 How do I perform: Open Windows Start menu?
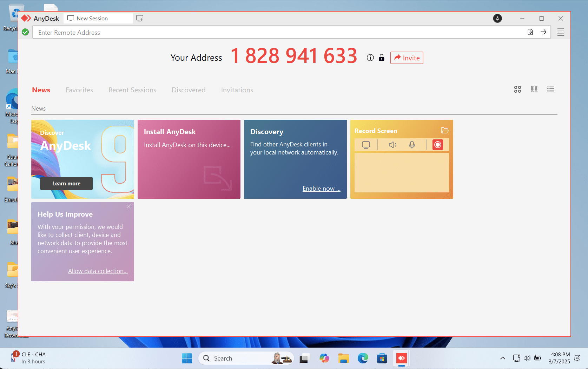tap(187, 358)
